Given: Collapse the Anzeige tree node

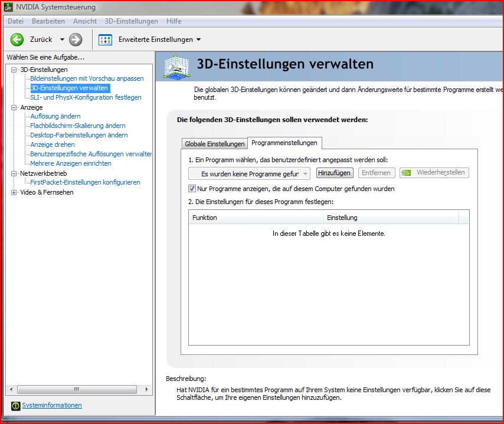Looking at the screenshot, I should click(14, 107).
